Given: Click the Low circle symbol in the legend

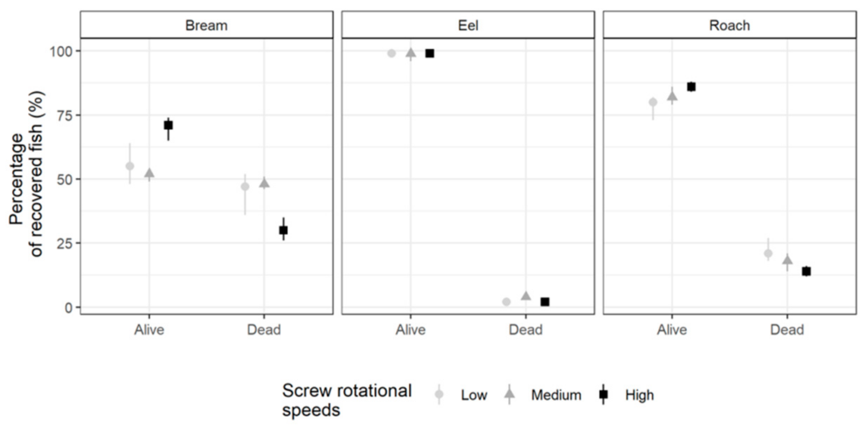Looking at the screenshot, I should (439, 394).
